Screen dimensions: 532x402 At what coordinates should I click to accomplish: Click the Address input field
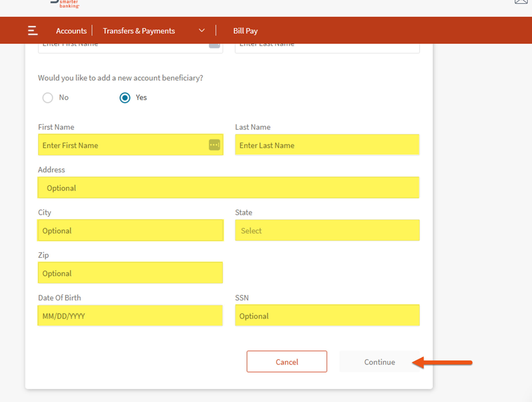228,188
